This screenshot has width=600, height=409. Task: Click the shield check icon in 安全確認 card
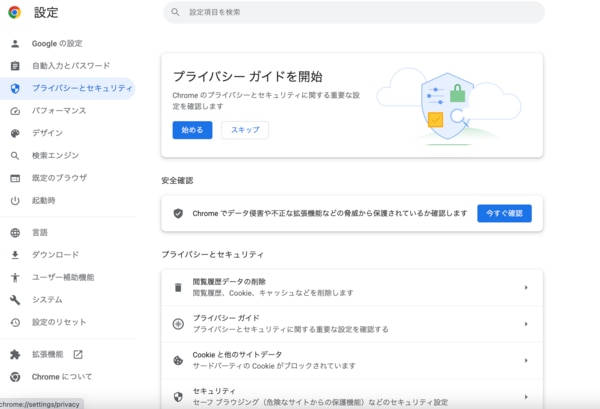[178, 213]
